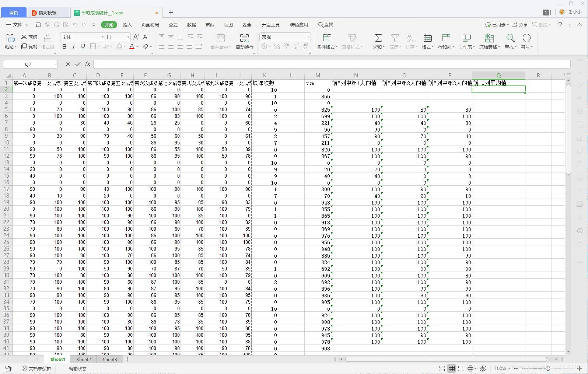Click the Share (分享) button

pos(519,25)
